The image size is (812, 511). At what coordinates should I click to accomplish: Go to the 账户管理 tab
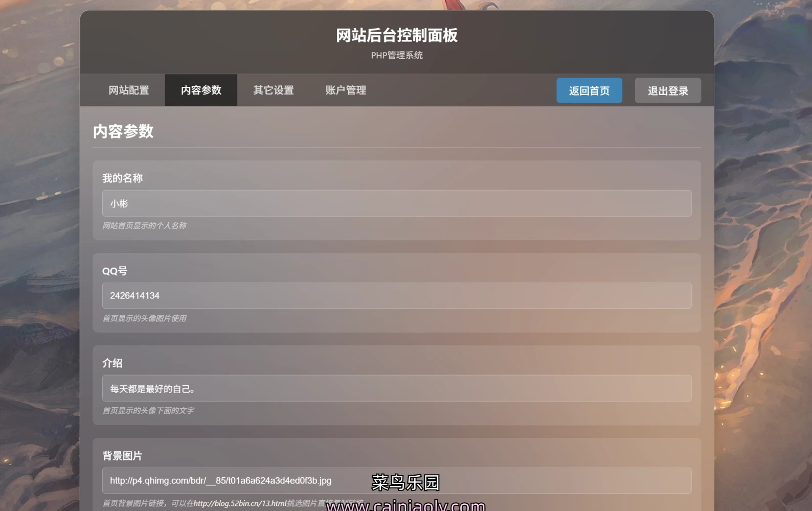click(x=346, y=90)
